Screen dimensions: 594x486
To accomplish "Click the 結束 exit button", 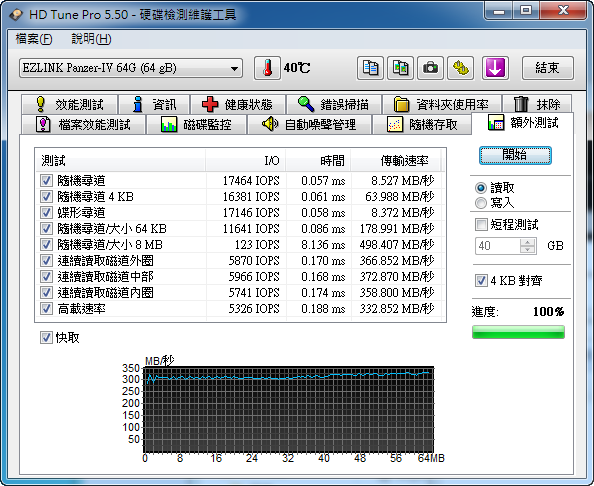I will click(x=548, y=68).
